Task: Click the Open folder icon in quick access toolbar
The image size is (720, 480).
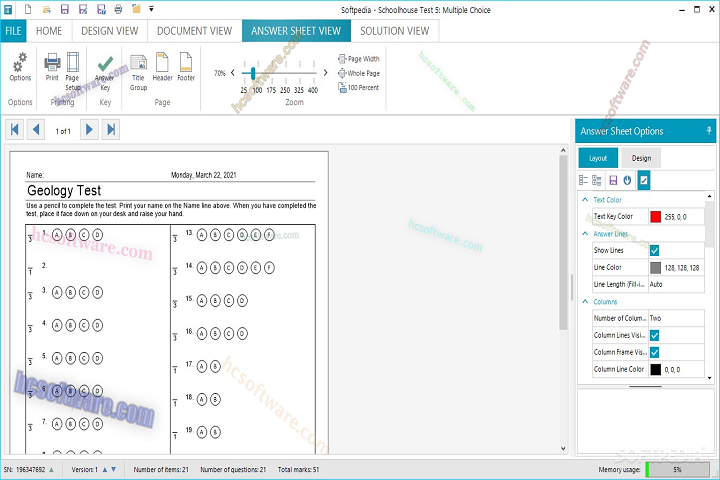Action: tap(46, 9)
